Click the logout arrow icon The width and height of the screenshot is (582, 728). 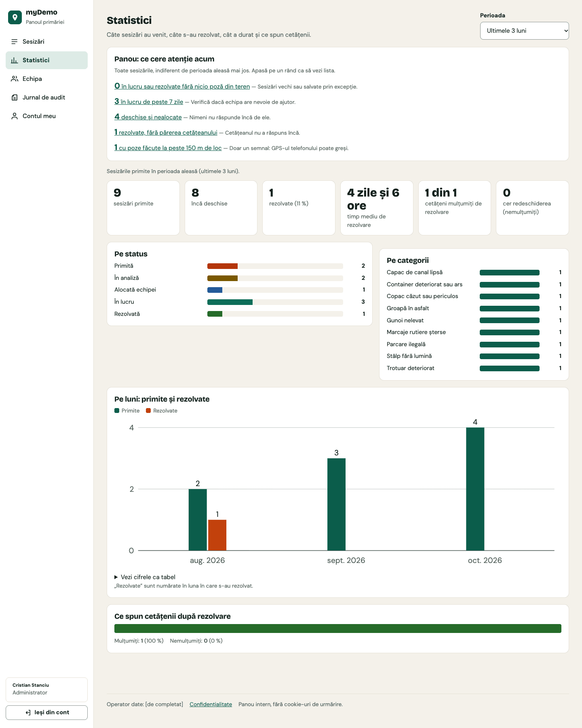point(28,713)
